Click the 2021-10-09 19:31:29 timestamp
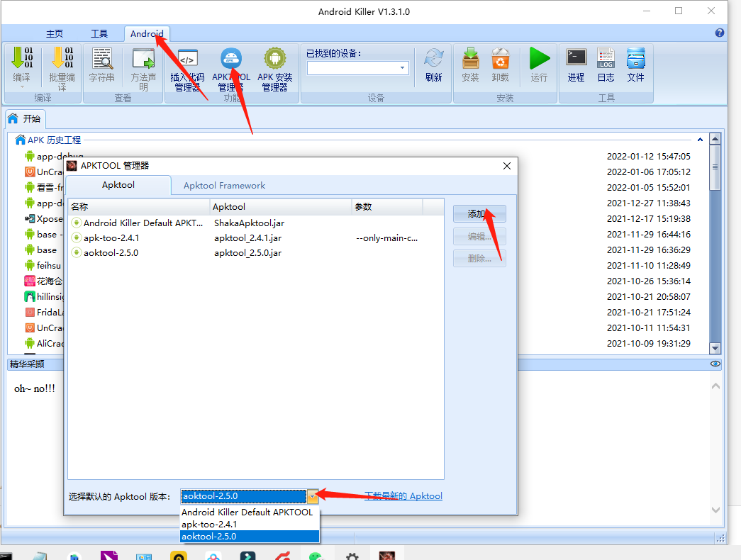 click(648, 344)
